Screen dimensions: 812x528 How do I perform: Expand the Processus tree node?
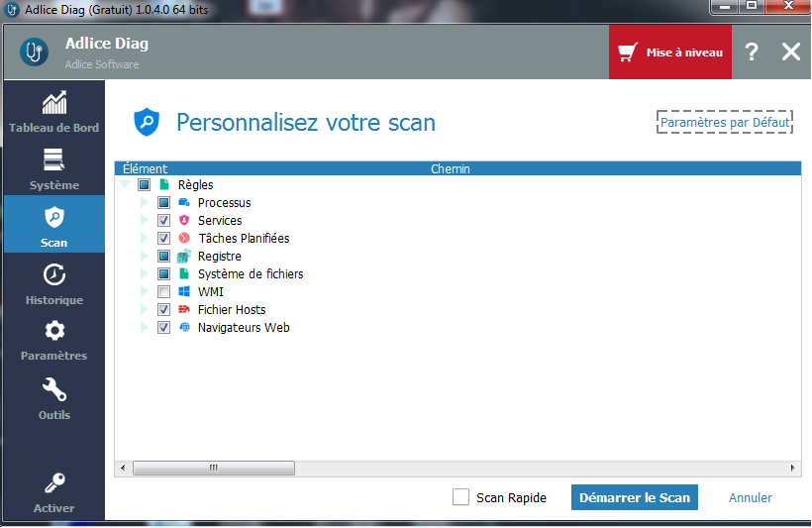144,203
